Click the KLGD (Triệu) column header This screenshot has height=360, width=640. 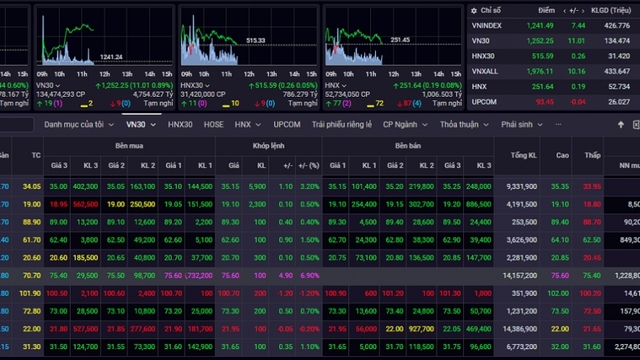tap(611, 11)
